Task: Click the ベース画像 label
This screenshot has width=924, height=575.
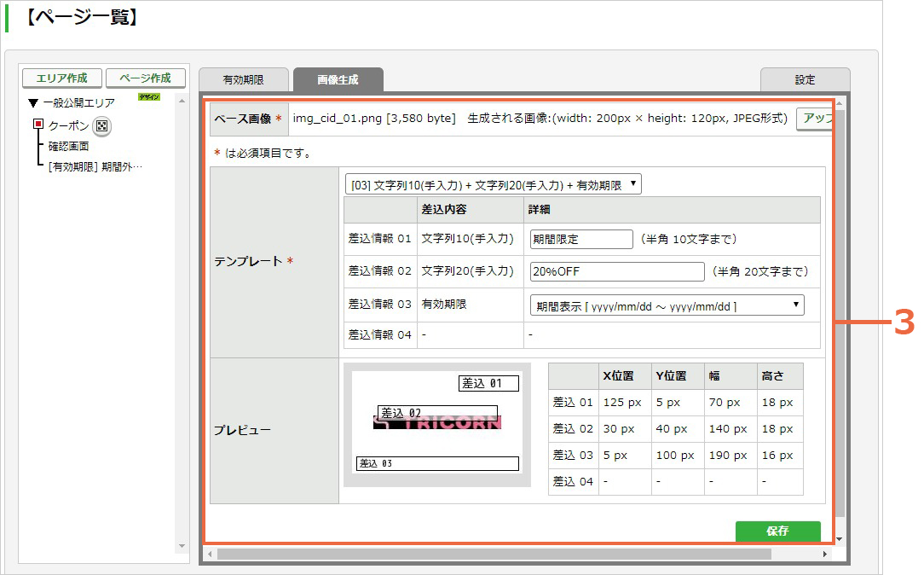Action: click(242, 119)
